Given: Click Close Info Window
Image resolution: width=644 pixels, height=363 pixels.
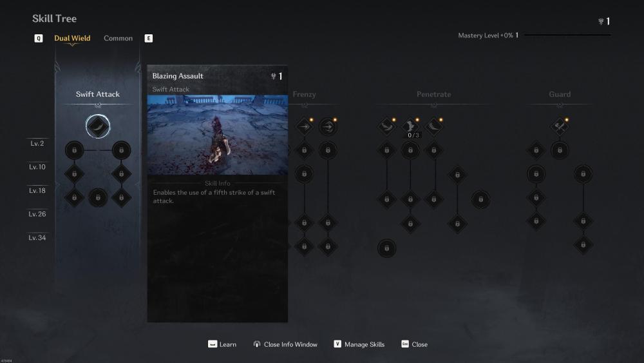Looking at the screenshot, I should 285,344.
